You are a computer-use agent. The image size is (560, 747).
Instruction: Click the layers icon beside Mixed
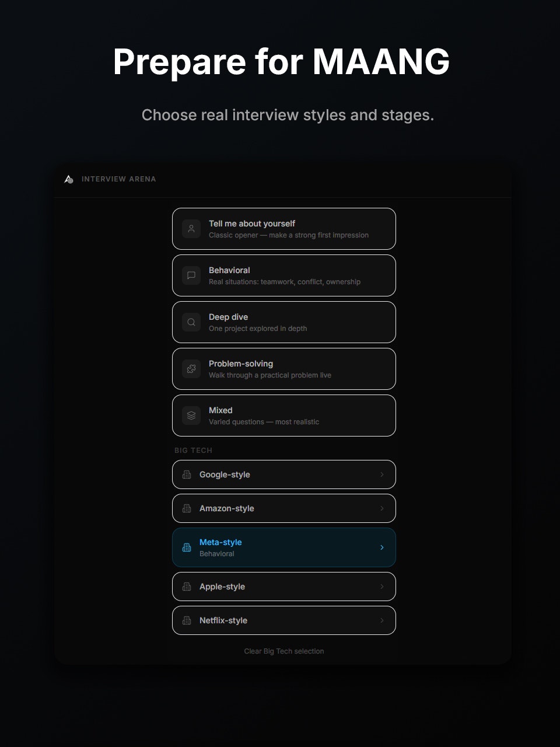pyautogui.click(x=191, y=416)
